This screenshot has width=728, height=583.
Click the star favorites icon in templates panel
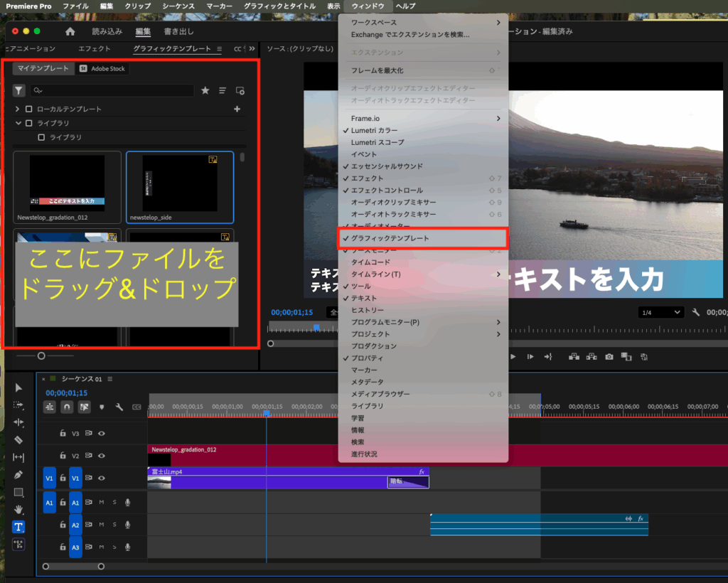205,90
